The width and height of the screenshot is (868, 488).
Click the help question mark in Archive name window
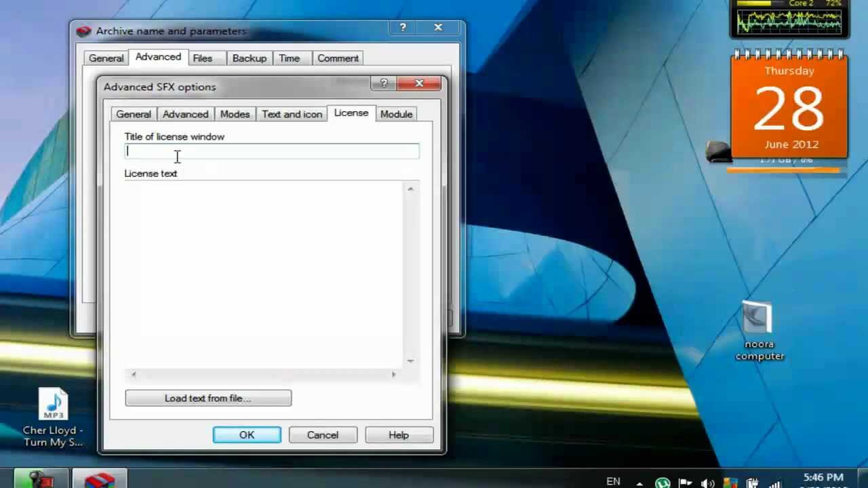(403, 28)
